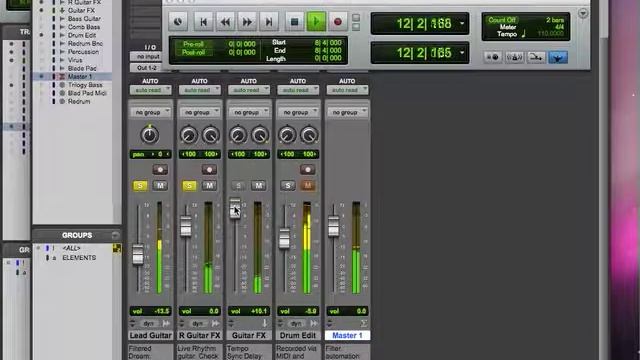Mute the Lead Guitar track
The height and width of the screenshot is (360, 640).
coord(160,186)
